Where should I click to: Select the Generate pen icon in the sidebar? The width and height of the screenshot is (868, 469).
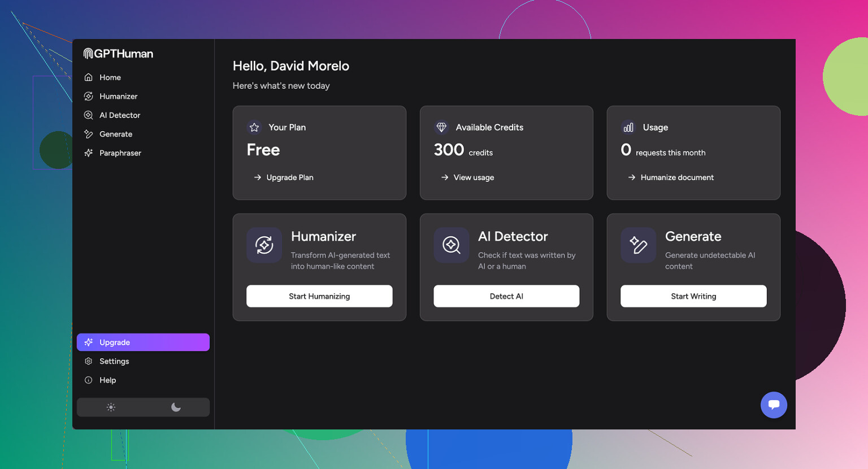coord(89,134)
